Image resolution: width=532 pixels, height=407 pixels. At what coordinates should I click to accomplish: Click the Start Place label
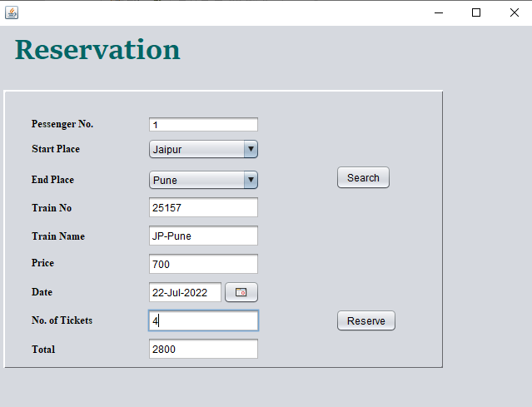click(56, 149)
